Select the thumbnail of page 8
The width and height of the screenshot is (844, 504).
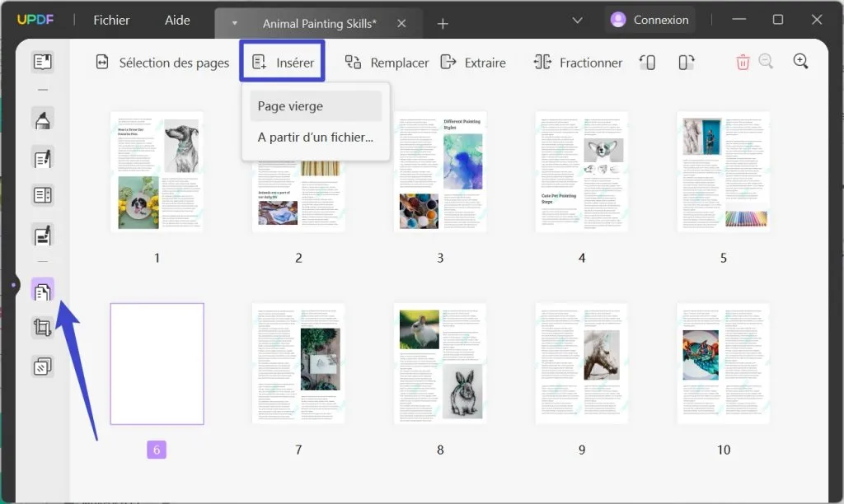click(x=439, y=362)
